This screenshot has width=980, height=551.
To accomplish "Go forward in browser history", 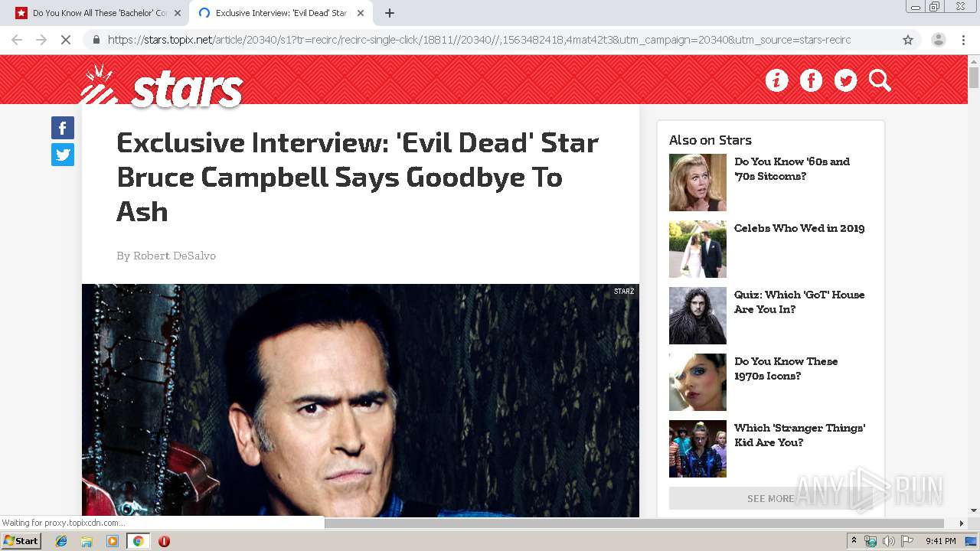I will 41,40.
